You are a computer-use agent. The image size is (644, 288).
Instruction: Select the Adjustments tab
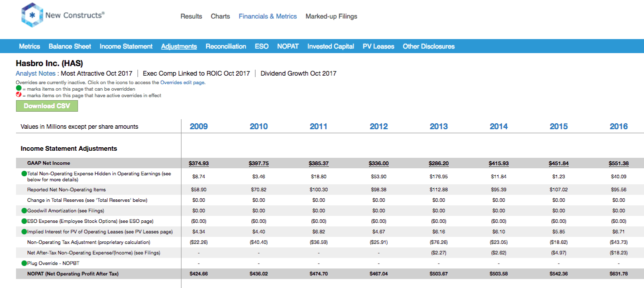179,46
